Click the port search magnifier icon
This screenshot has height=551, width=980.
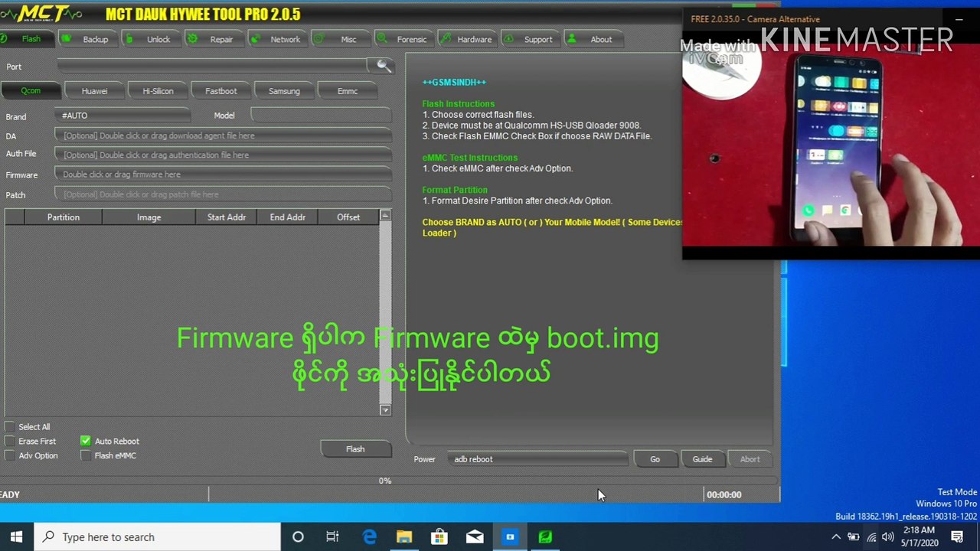click(x=384, y=67)
